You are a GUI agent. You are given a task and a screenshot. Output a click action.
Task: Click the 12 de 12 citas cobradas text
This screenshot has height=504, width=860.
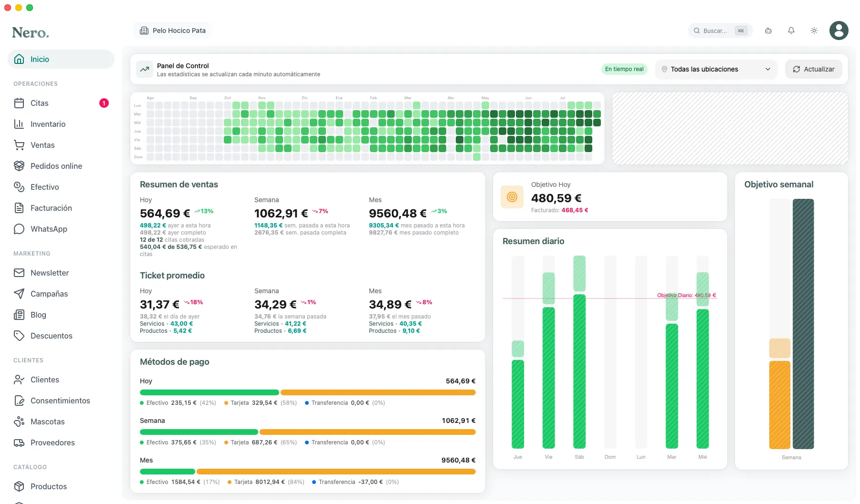[x=172, y=240]
